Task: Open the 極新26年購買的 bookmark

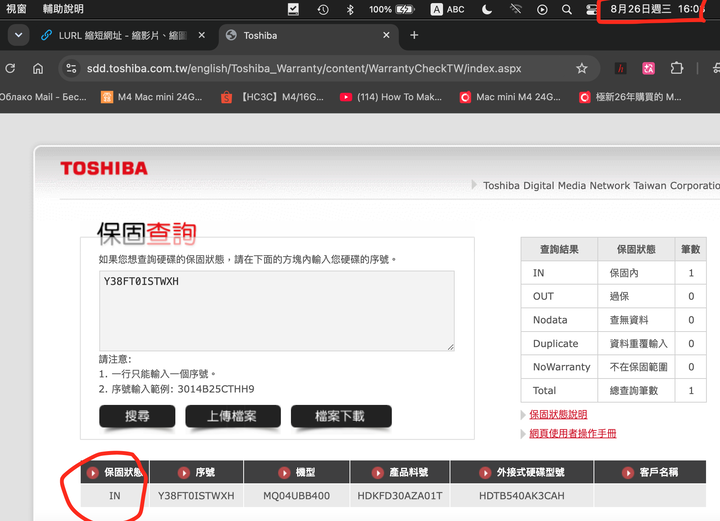Action: [630, 97]
